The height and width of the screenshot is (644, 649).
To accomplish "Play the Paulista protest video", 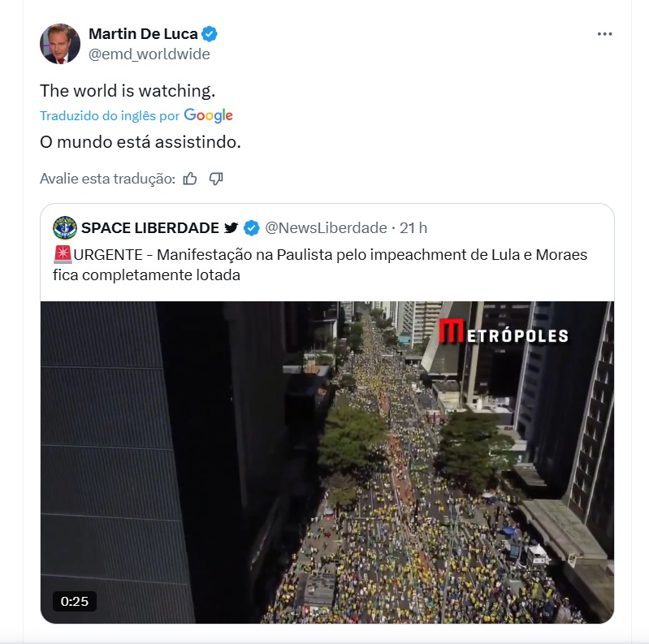I will 327,462.
